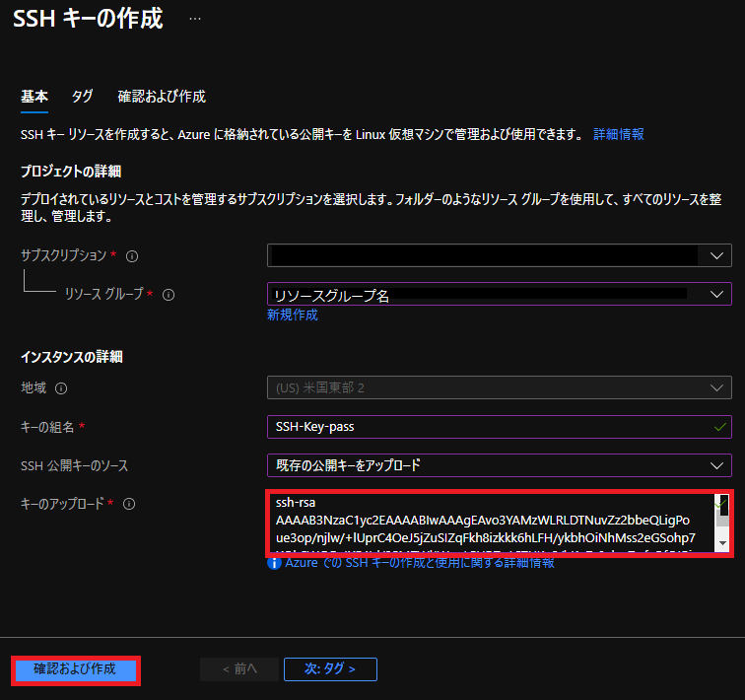Click the info icon beside 地域 label

pos(61,388)
